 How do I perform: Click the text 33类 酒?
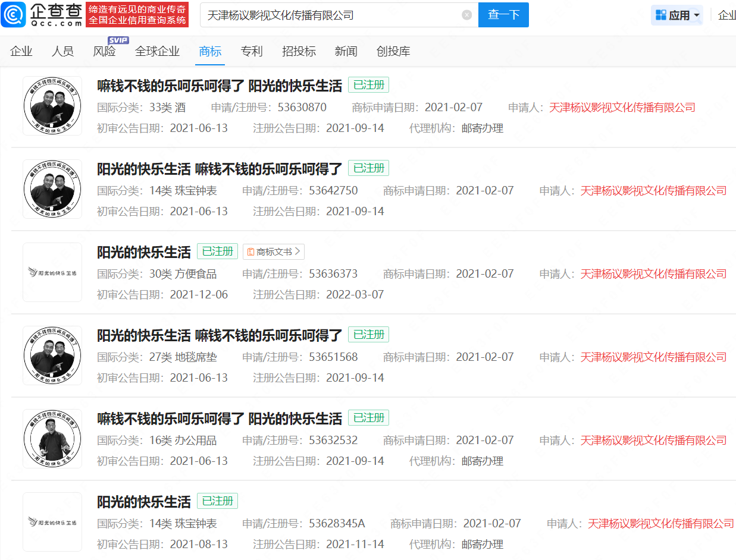[x=167, y=108]
